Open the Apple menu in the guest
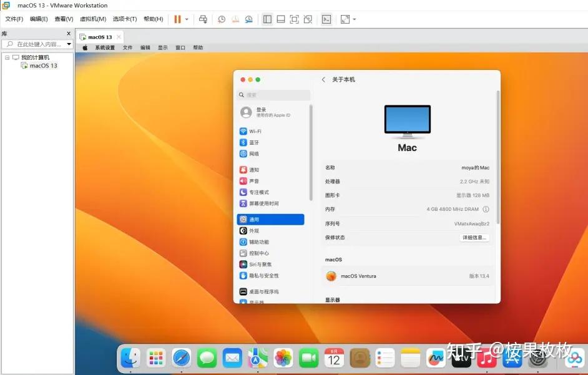Screen dimensions: 588x375 tap(85, 47)
